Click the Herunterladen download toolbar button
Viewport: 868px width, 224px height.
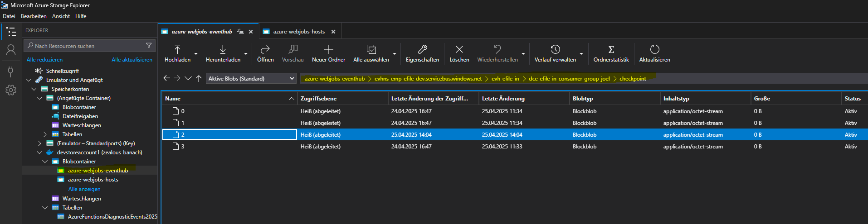(x=223, y=53)
